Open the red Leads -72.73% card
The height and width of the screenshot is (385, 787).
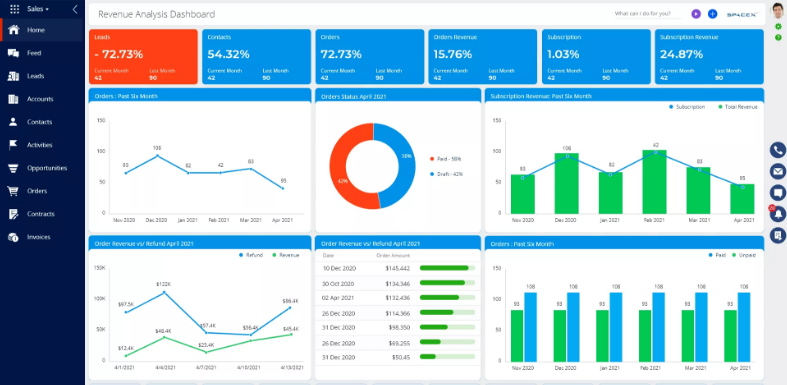tap(144, 57)
